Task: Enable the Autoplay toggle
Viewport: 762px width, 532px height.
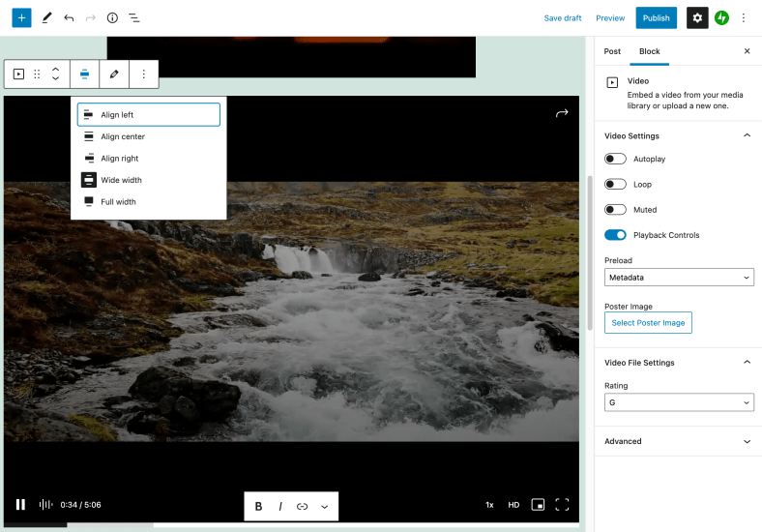Action: tap(615, 159)
